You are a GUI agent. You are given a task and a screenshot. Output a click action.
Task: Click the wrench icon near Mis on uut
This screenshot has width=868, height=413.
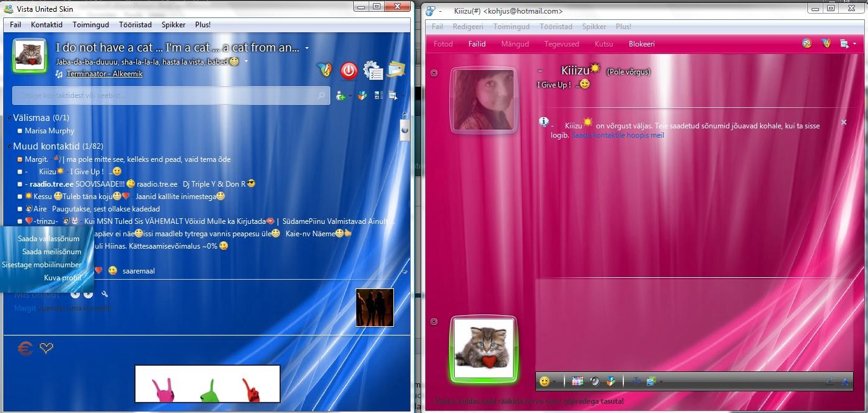coord(105,294)
